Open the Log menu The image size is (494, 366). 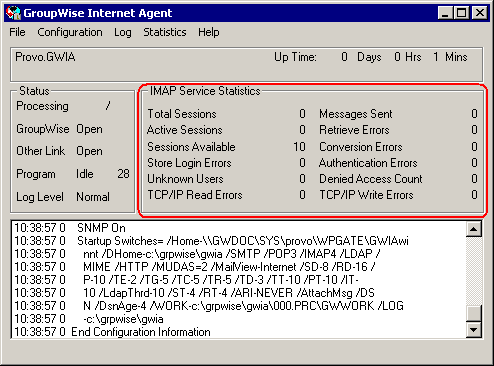coord(123,32)
